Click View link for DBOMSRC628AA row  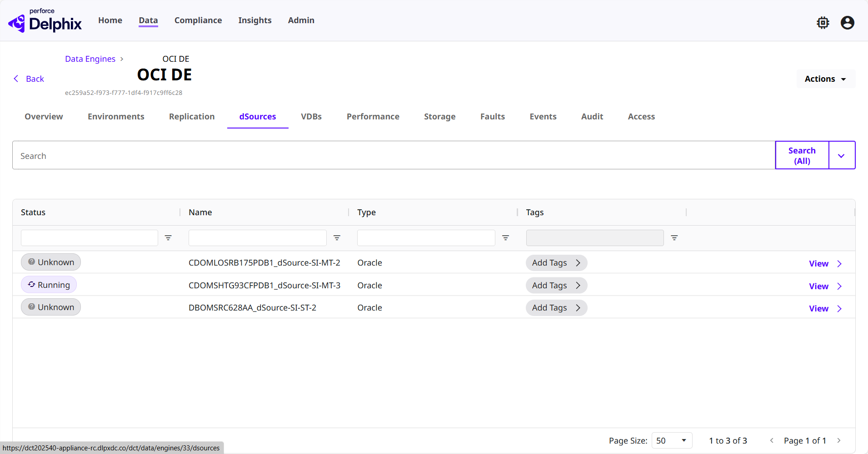818,309
